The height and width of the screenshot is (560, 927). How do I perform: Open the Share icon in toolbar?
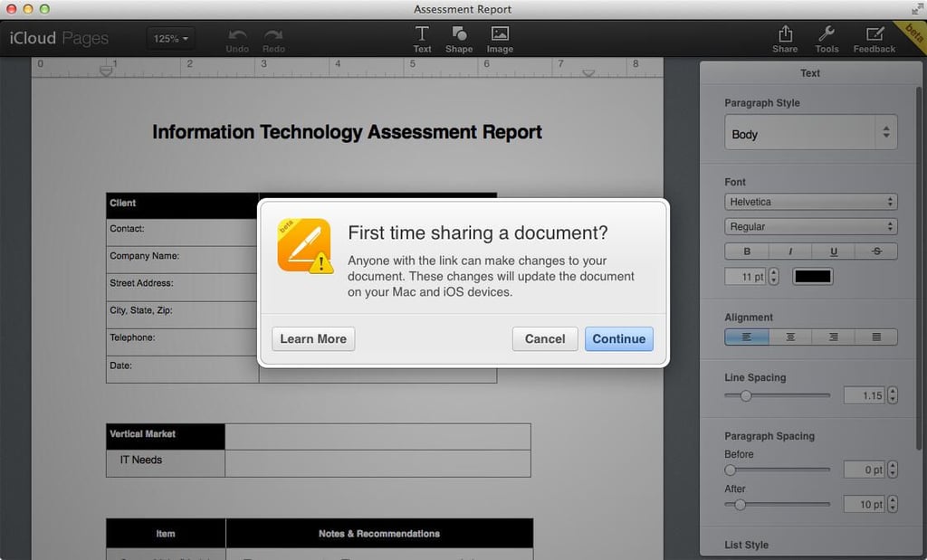(x=785, y=33)
